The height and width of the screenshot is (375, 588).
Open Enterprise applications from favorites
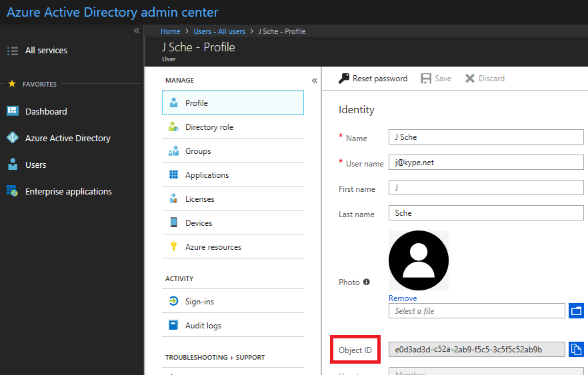pyautogui.click(x=69, y=191)
